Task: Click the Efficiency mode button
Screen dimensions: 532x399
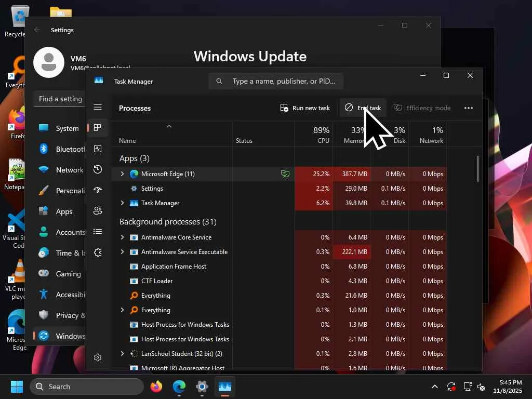Action: coord(422,108)
